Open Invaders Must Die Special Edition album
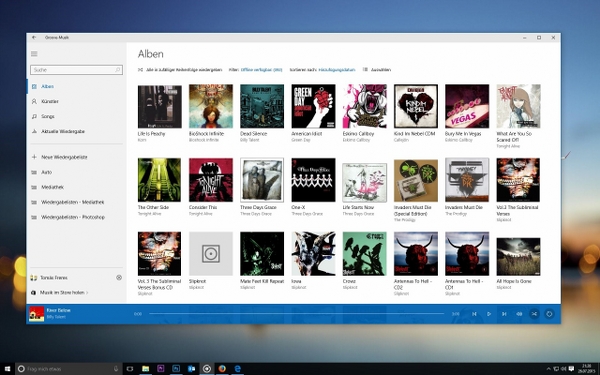The height and width of the screenshot is (375, 600). (416, 181)
